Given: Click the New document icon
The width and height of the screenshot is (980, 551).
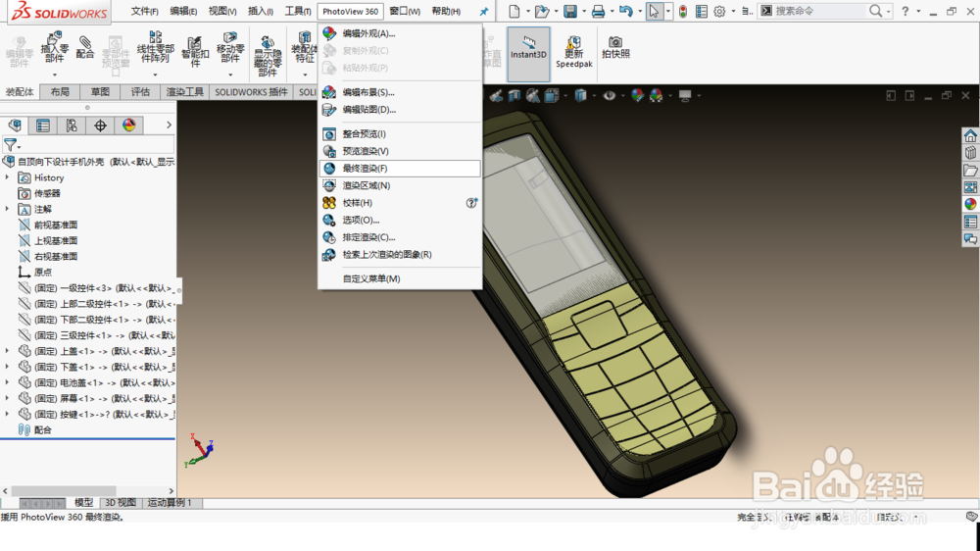Looking at the screenshot, I should pyautogui.click(x=514, y=11).
